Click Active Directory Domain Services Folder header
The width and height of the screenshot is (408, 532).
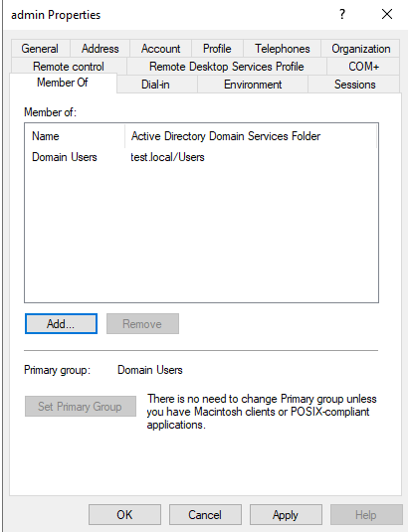(x=251, y=136)
